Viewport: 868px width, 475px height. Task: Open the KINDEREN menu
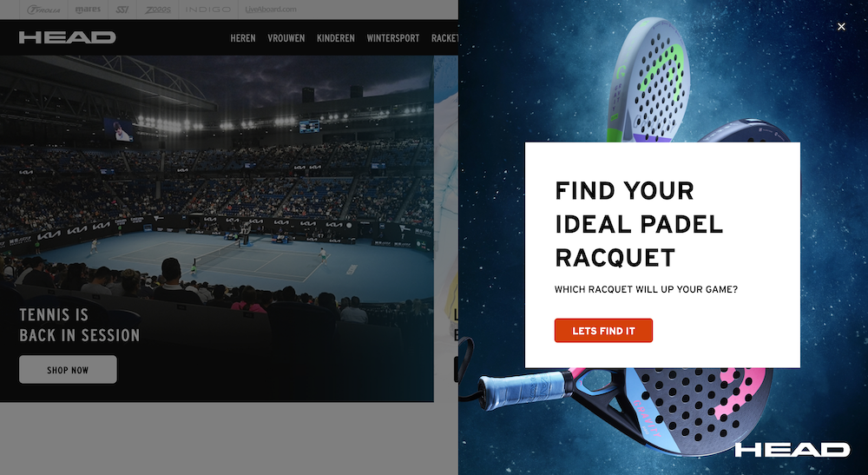point(335,38)
